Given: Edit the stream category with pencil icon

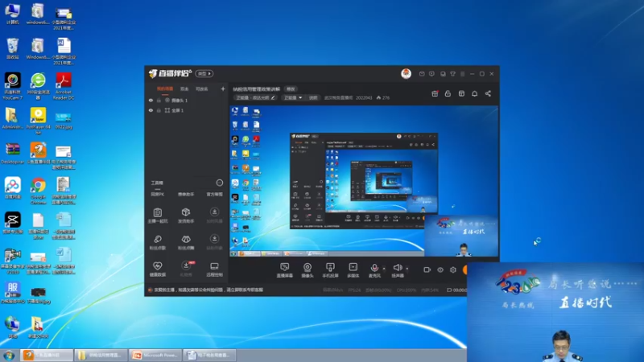Looking at the screenshot, I should coord(273,97).
